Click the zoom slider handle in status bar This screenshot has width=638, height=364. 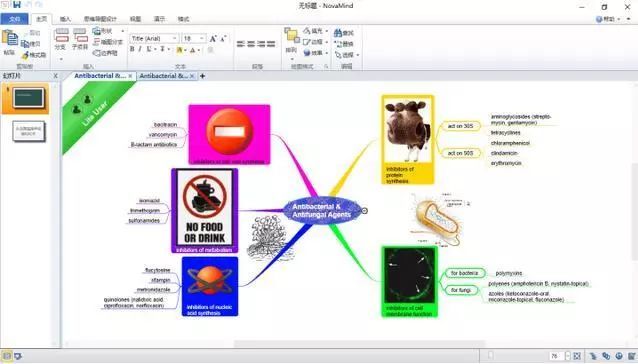click(x=491, y=355)
